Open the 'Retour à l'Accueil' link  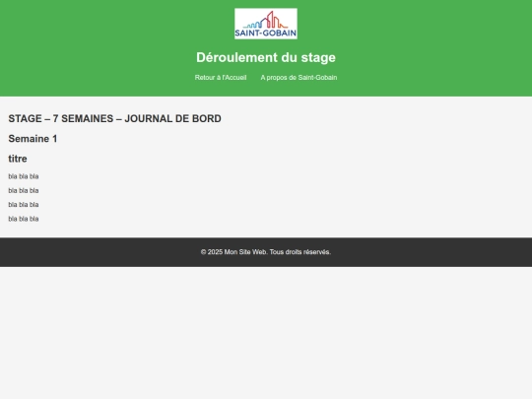click(221, 78)
